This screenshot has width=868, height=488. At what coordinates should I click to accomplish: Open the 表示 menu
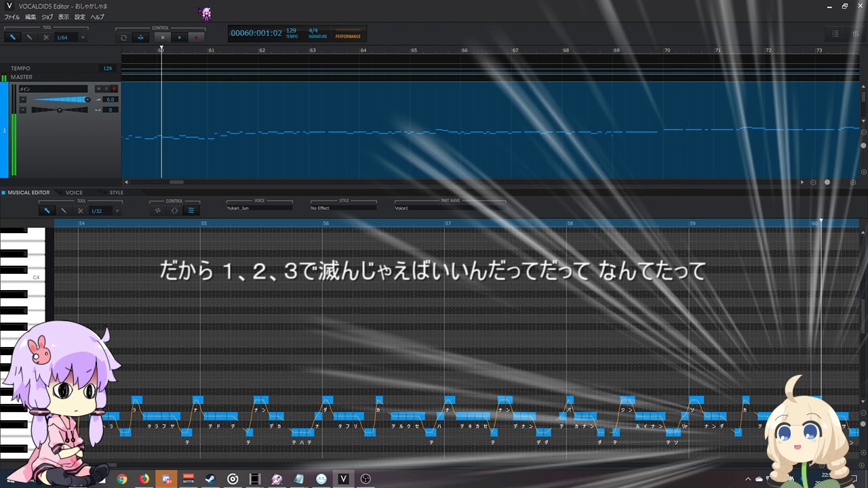[x=64, y=17]
